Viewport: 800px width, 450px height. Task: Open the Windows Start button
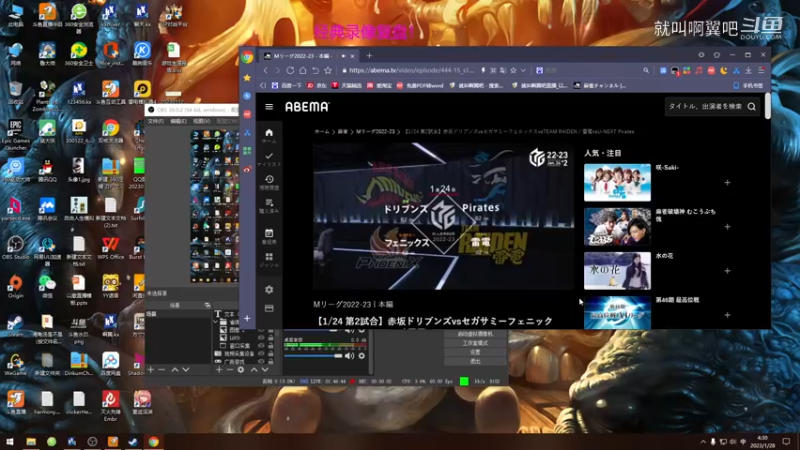point(10,441)
